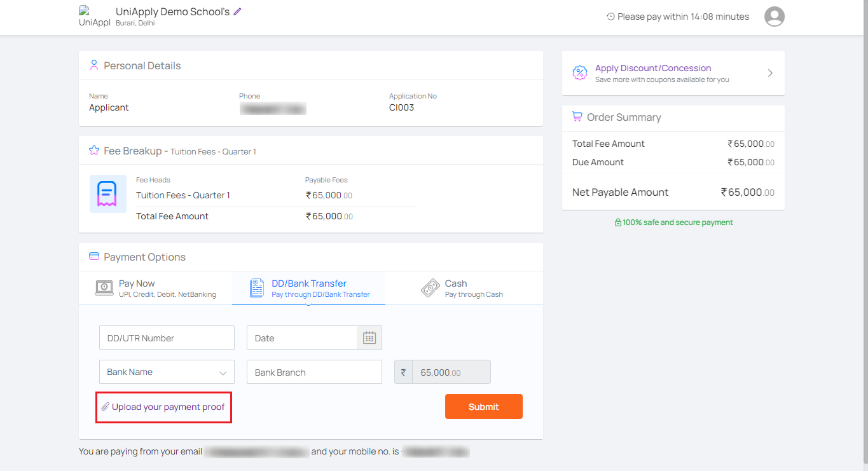
Task: Switch to the Cash payment tab
Action: click(x=462, y=288)
